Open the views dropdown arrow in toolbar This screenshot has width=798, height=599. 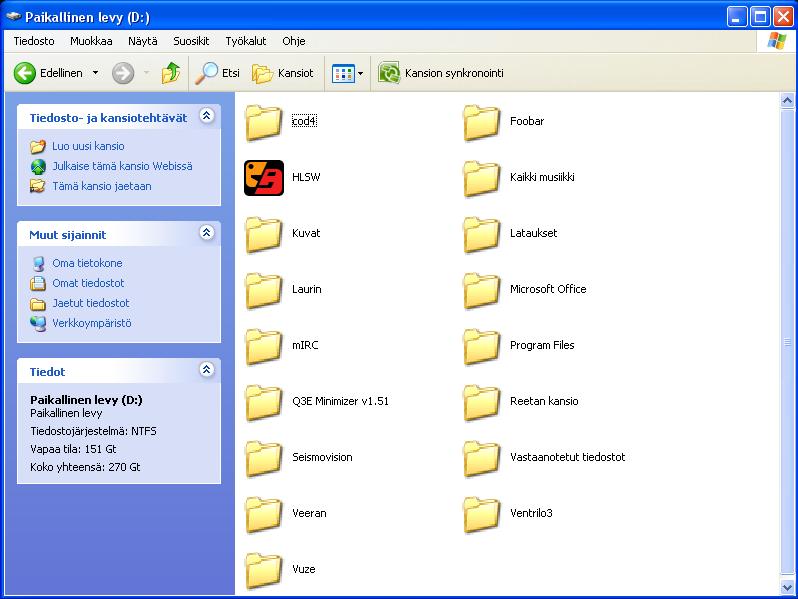tap(360, 73)
